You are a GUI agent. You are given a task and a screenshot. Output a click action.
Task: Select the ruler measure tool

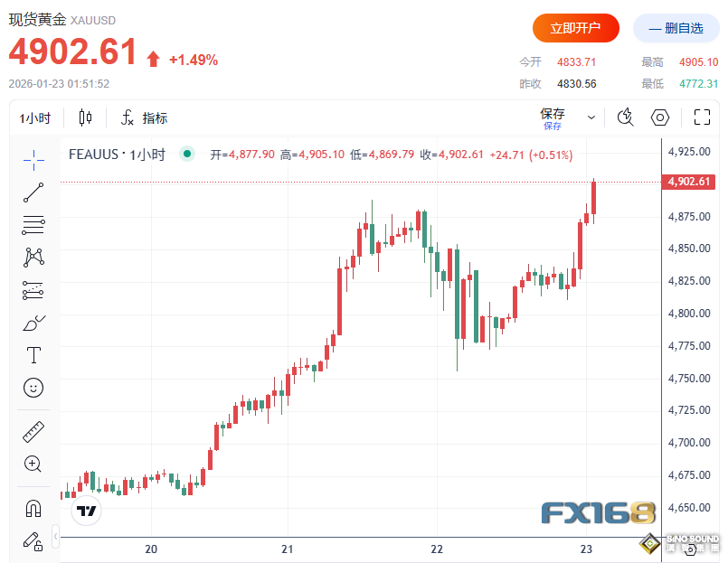click(33, 432)
